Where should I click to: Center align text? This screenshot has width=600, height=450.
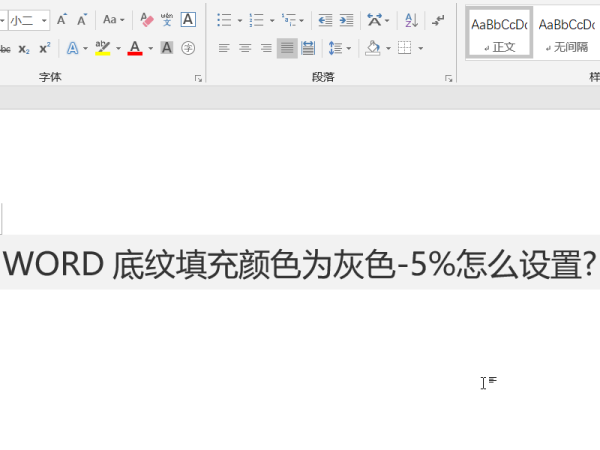point(245,48)
